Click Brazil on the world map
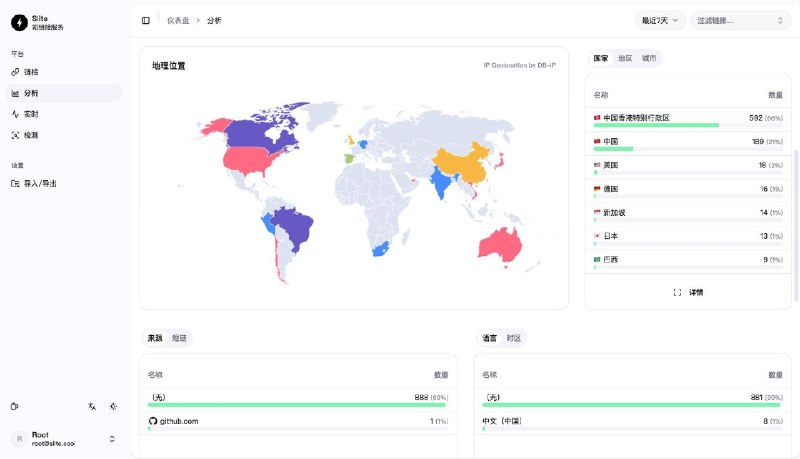This screenshot has width=800, height=459. [x=293, y=227]
